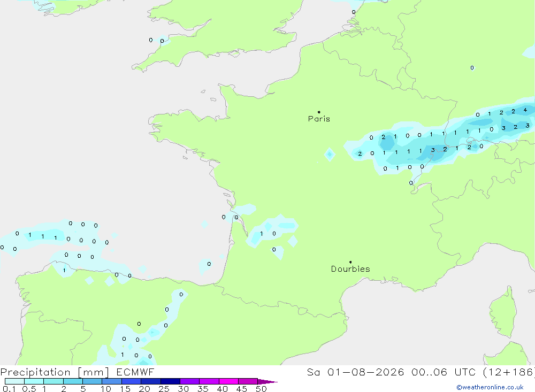Click the 'ECMWF' model label
This screenshot has width=535, height=392.
[x=135, y=372]
